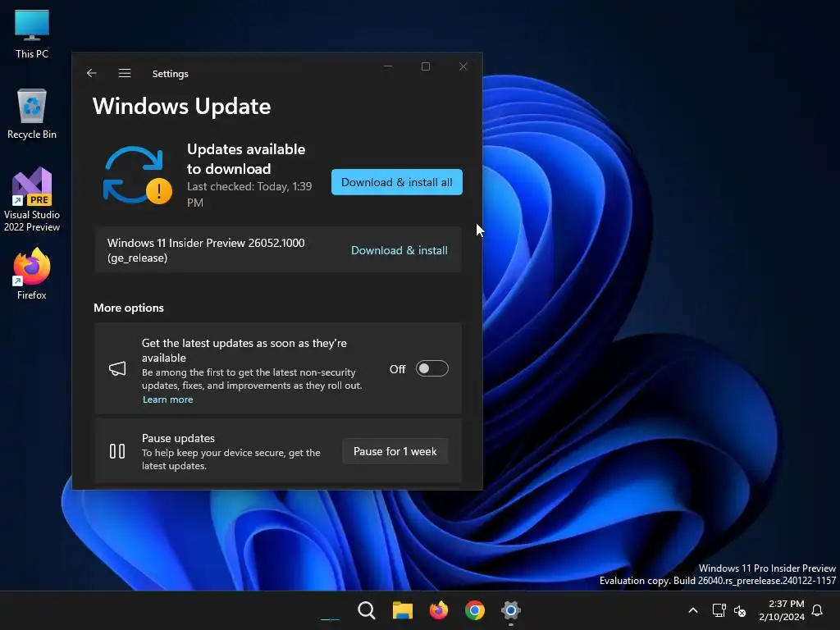840x630 pixels.
Task: Click Pause for 1 week button
Action: pyautogui.click(x=395, y=451)
